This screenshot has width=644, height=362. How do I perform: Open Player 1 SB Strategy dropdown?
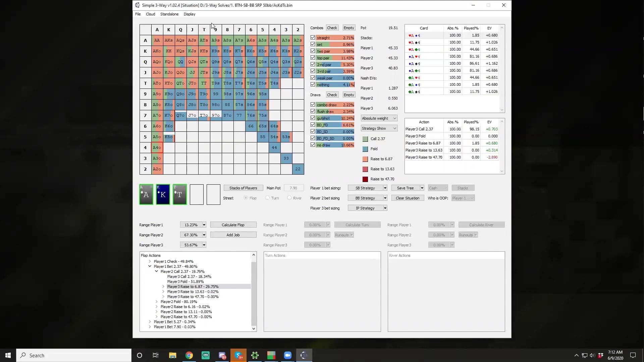point(368,188)
